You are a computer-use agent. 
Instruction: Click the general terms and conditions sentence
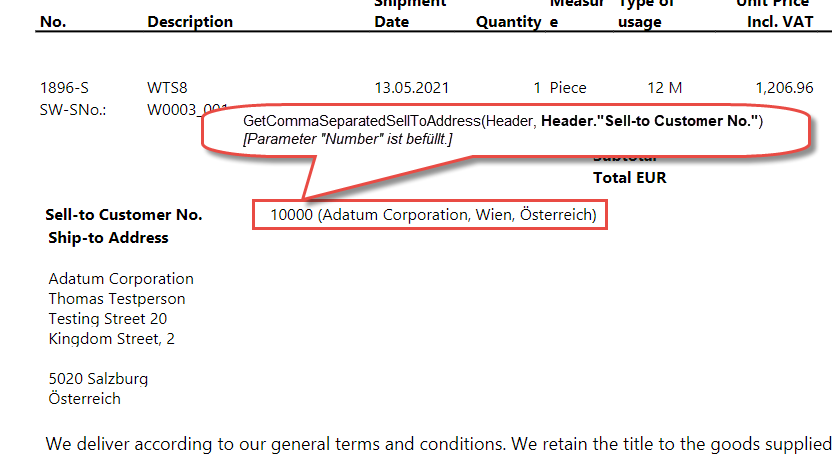click(438, 443)
